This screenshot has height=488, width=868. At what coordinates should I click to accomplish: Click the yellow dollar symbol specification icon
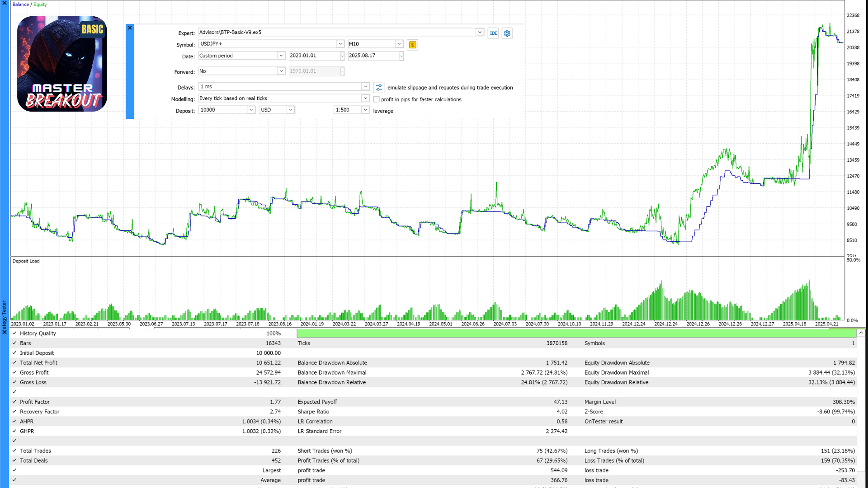pyautogui.click(x=412, y=44)
